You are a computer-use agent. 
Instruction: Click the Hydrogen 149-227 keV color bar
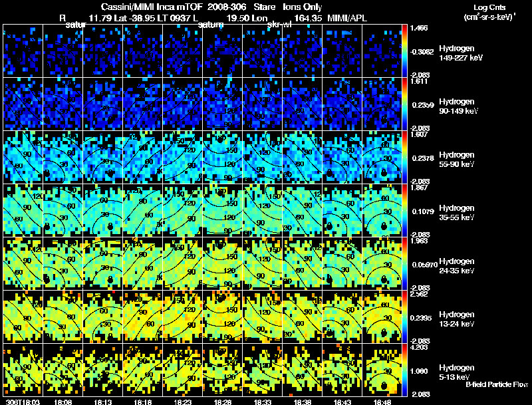(405, 51)
